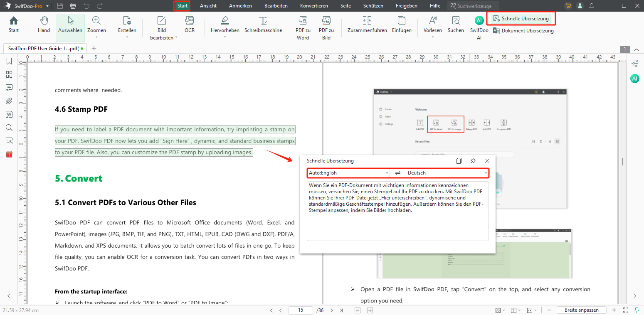
Task: Expand the Vorlesen dropdown arrow
Action: pos(433,37)
